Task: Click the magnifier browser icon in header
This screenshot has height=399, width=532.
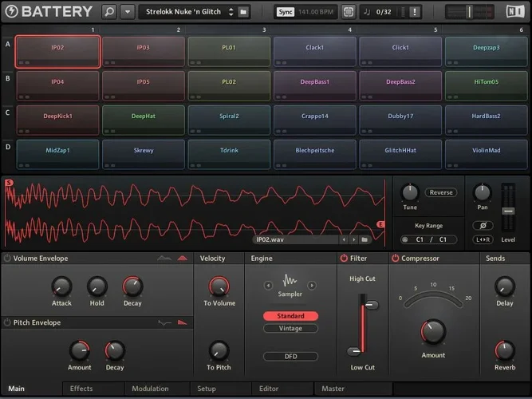Action: [x=110, y=12]
